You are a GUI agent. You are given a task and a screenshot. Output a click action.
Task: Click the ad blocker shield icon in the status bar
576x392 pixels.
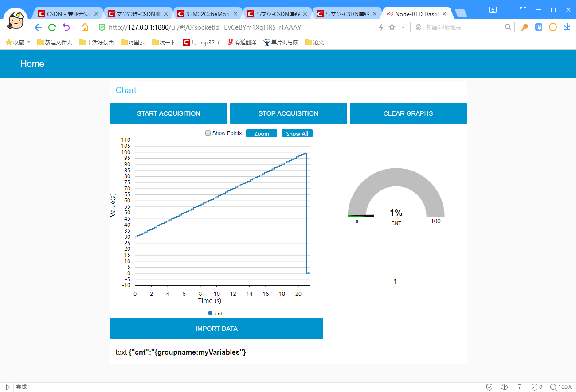pos(534,387)
